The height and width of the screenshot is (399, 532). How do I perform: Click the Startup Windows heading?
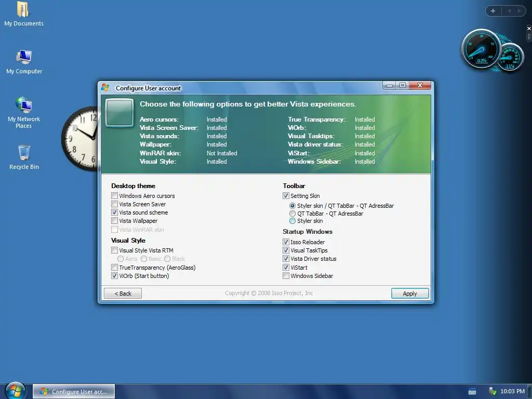(x=308, y=232)
